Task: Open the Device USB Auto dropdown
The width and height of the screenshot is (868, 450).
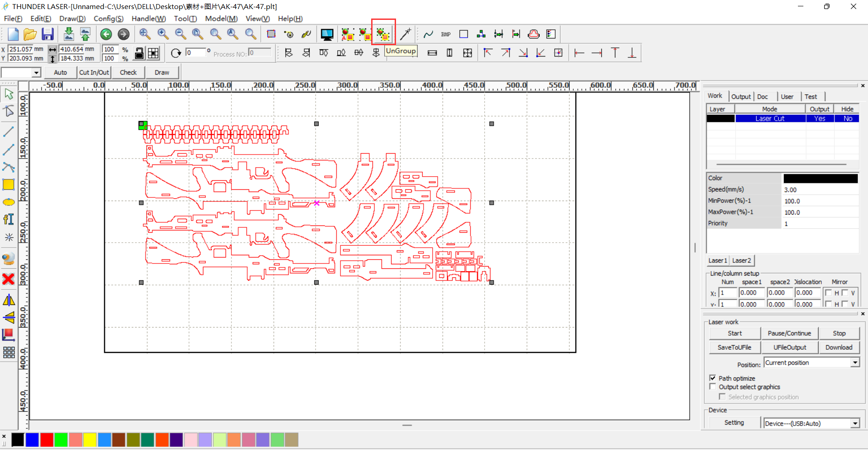Action: tap(855, 423)
